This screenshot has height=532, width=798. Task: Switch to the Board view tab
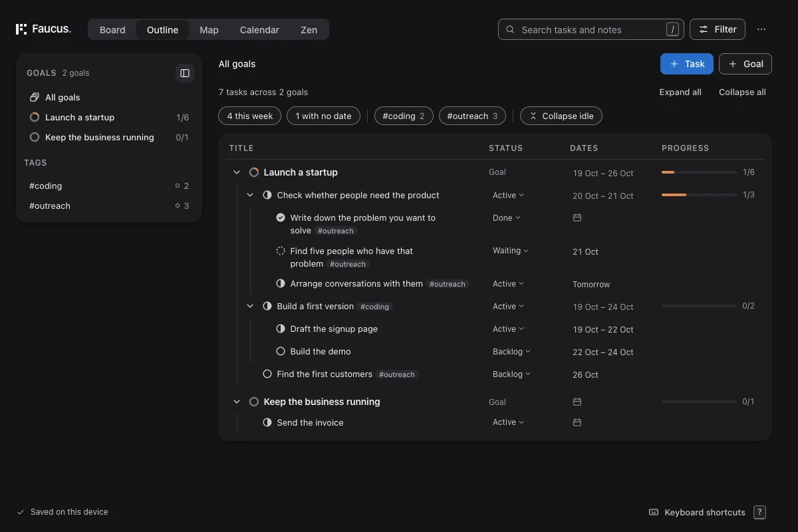click(x=112, y=29)
